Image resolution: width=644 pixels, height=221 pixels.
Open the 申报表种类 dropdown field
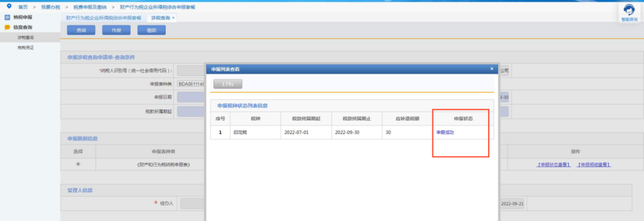coord(191,84)
